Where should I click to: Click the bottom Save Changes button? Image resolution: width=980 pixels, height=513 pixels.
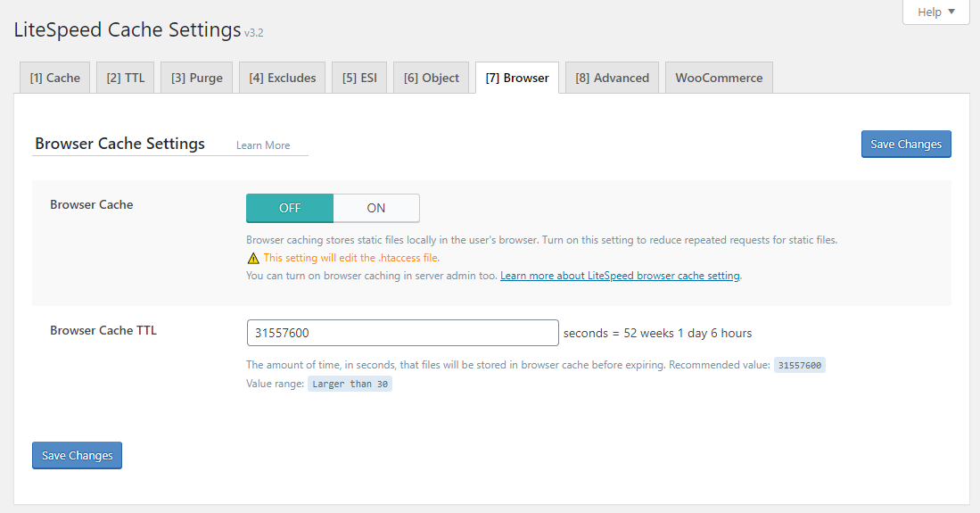pos(77,455)
